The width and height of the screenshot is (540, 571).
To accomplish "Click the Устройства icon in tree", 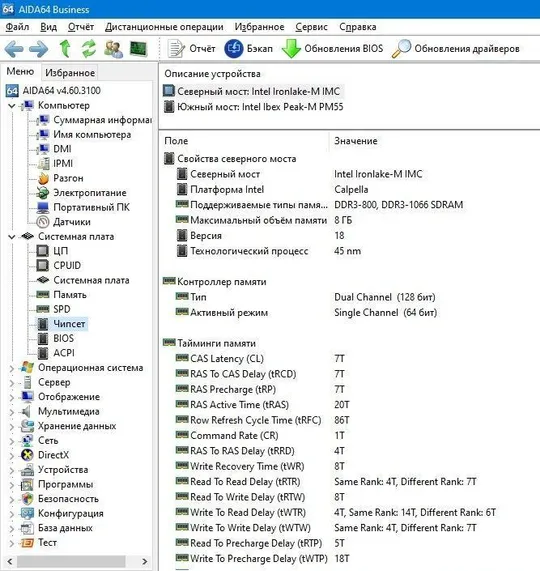I will coord(28,470).
